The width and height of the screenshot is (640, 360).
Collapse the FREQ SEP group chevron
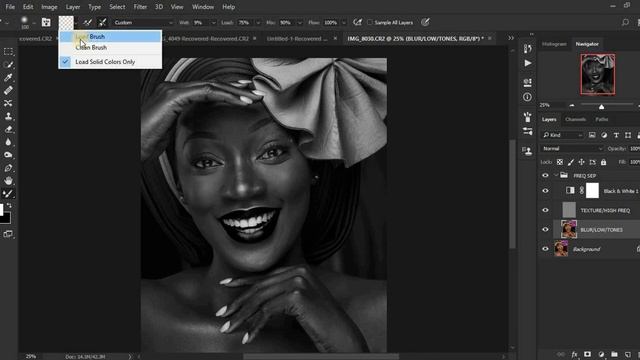(x=556, y=176)
